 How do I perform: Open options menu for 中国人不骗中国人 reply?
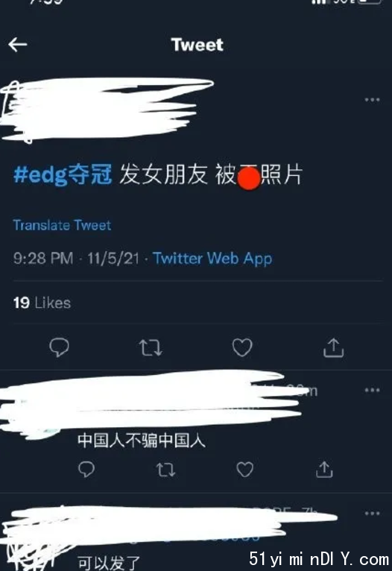372,390
